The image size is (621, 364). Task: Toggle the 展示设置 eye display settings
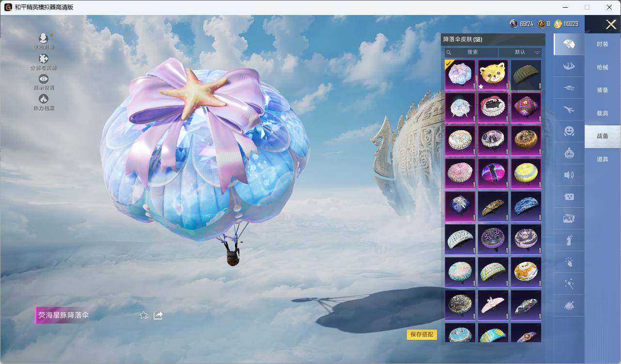(x=44, y=79)
